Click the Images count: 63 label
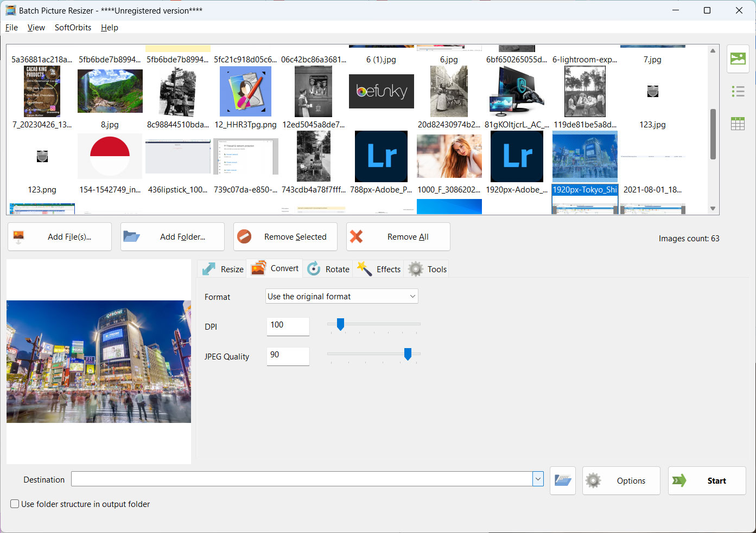The image size is (756, 533). [x=689, y=239]
